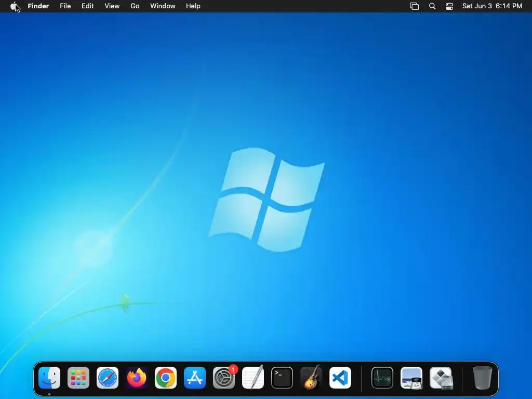Open the Window menu
The height and width of the screenshot is (399, 532).
163,6
